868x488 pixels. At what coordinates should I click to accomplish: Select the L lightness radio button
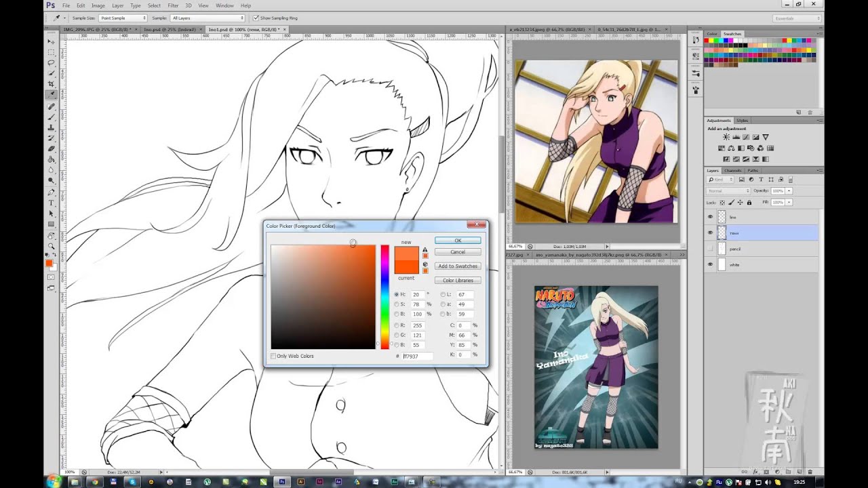point(443,294)
